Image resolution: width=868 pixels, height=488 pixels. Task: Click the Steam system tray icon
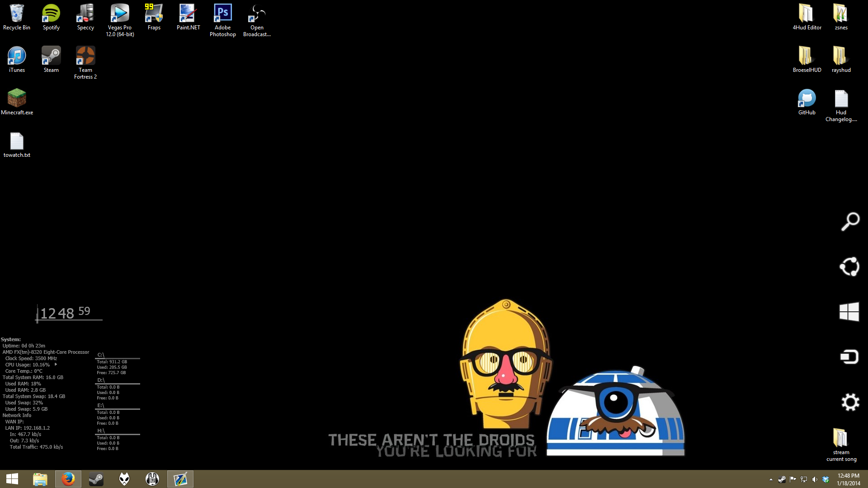click(782, 479)
